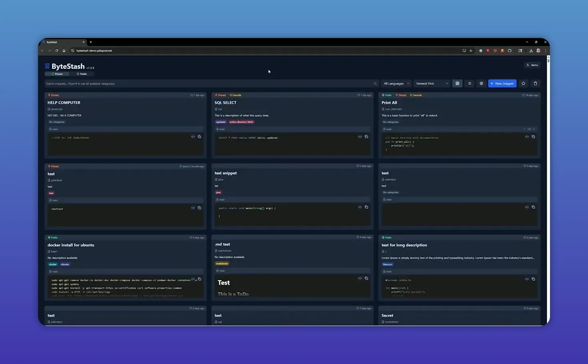The width and height of the screenshot is (588, 364).
Task: Click the search magnifier icon
Action: click(x=375, y=84)
